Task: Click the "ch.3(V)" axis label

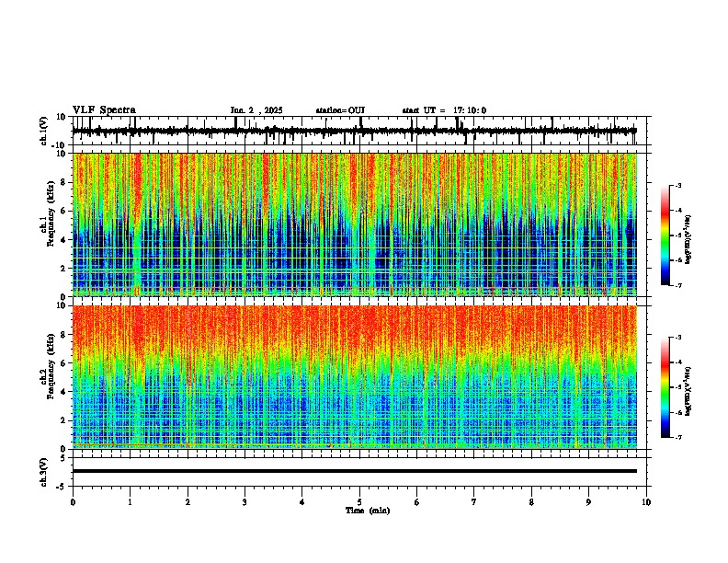Action: pos(43,473)
